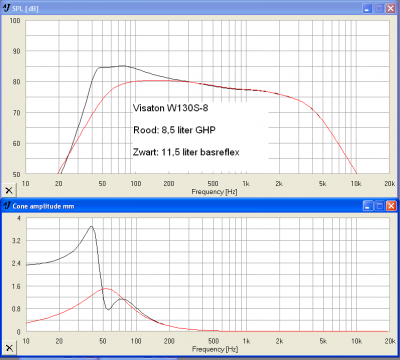Image resolution: width=400 pixels, height=360 pixels.
Task: Click the black curve peak in Cone amplitude graph
Action: click(x=91, y=226)
